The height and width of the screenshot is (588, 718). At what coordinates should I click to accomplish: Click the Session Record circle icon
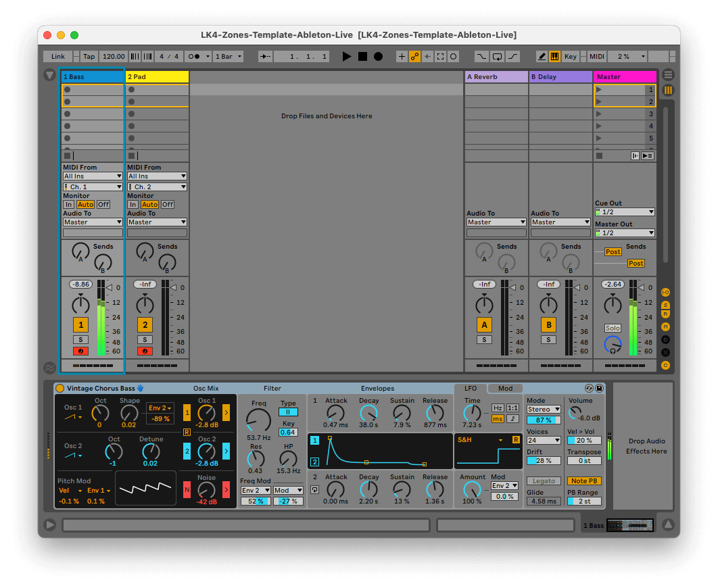453,56
